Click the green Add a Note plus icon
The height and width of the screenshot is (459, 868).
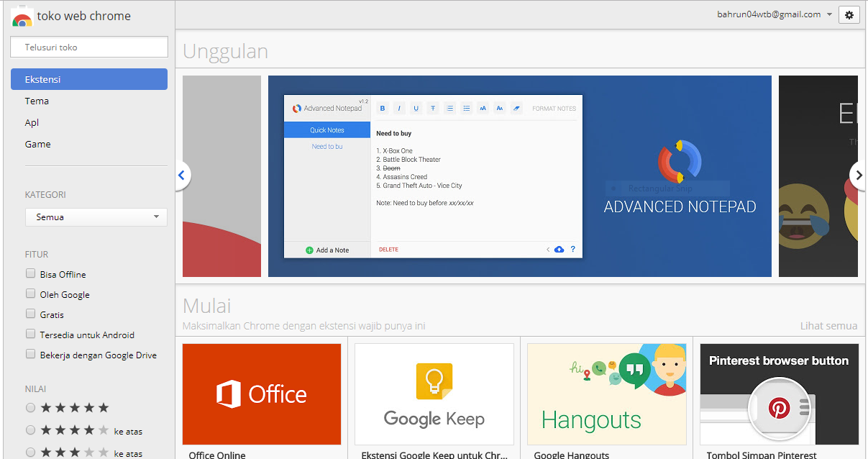[x=309, y=250]
